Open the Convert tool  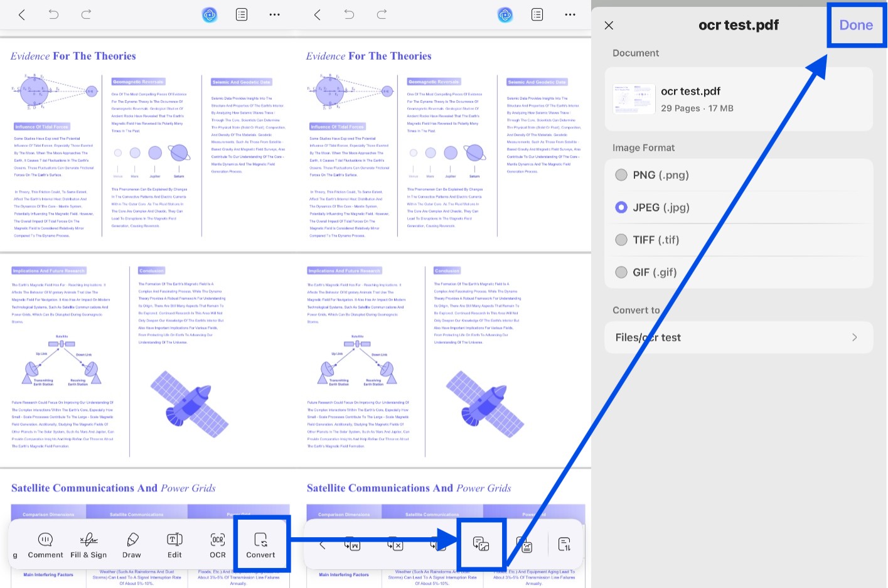(x=261, y=545)
